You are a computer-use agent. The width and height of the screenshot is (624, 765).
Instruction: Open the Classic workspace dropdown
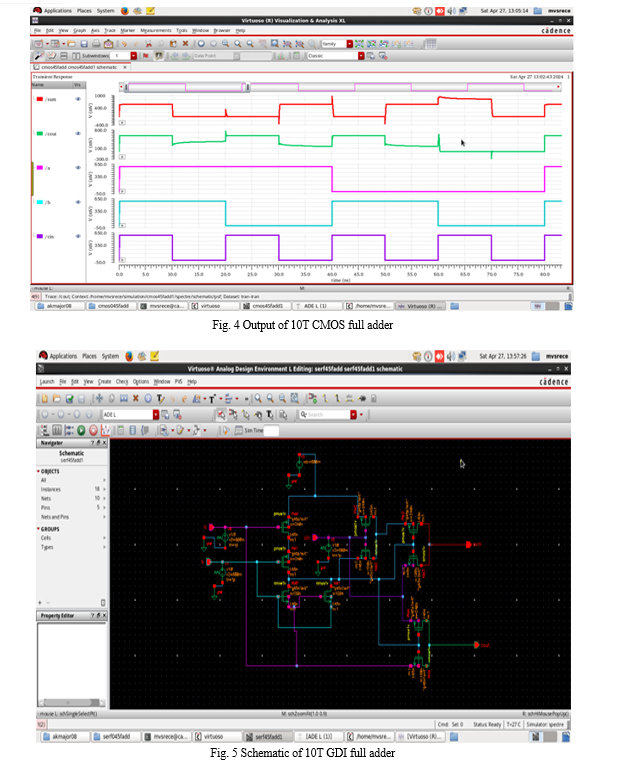click(x=361, y=56)
